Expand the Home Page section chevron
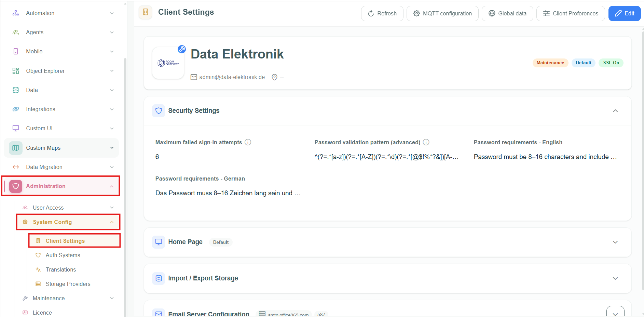 (615, 242)
